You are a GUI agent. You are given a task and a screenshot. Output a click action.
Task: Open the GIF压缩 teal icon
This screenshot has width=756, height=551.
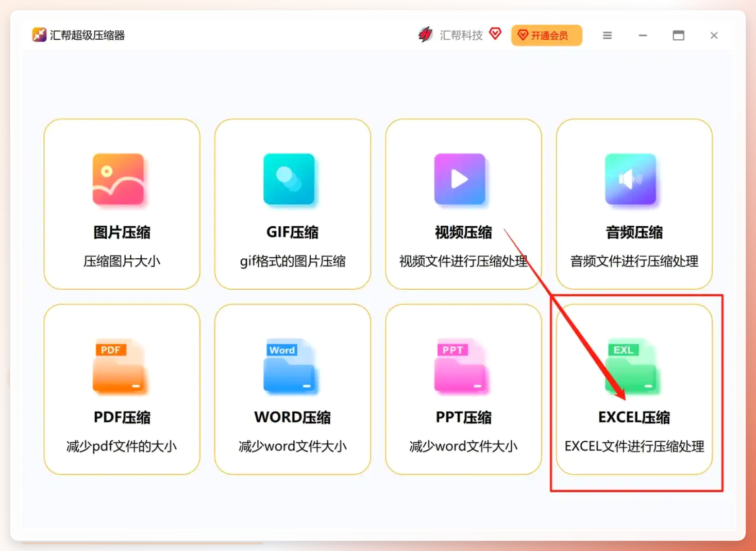coord(289,179)
